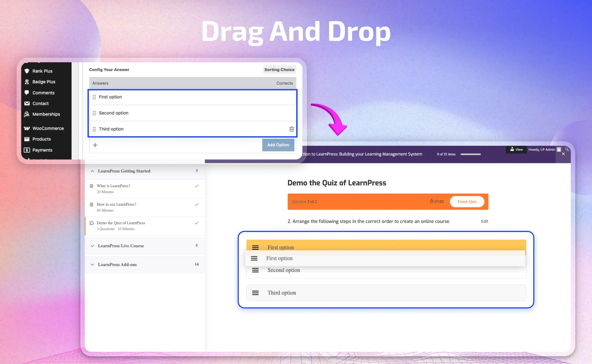Click the Payments dollar icon

pyautogui.click(x=27, y=150)
